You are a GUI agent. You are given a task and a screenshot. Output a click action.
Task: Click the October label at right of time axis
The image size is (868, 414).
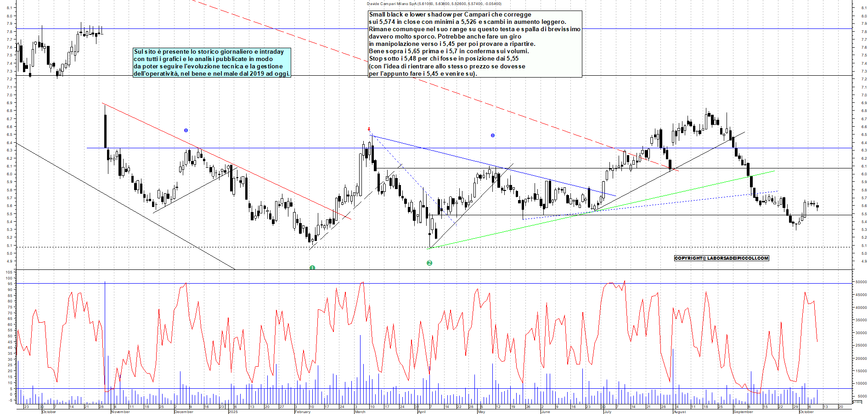pos(806,412)
